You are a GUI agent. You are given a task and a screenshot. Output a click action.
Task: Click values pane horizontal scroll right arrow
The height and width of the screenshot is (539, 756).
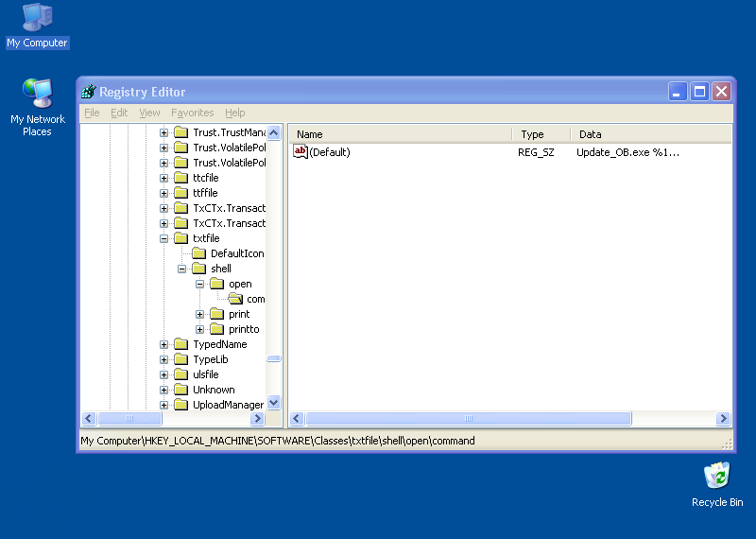(x=723, y=418)
